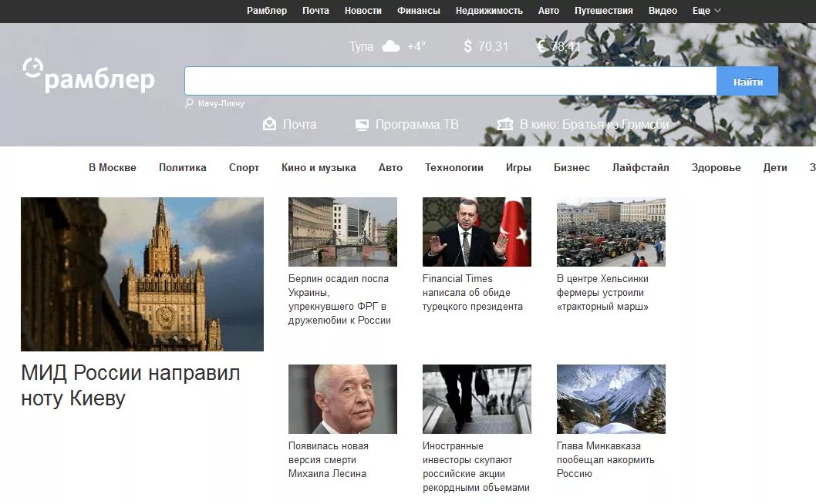The width and height of the screenshot is (816, 504).
Task: Open Финансы in top bar
Action: (418, 10)
